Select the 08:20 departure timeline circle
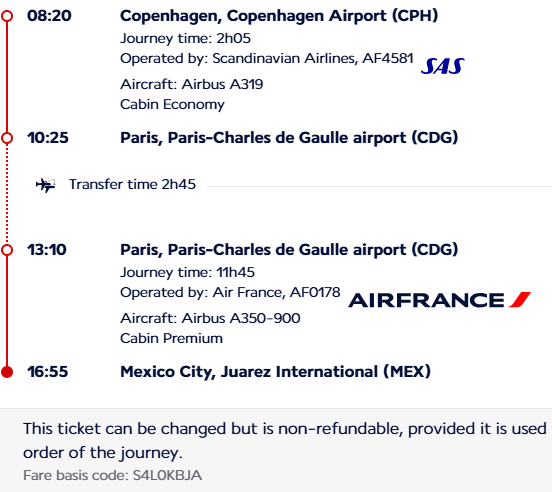The width and height of the screenshot is (552, 492). 7,16
